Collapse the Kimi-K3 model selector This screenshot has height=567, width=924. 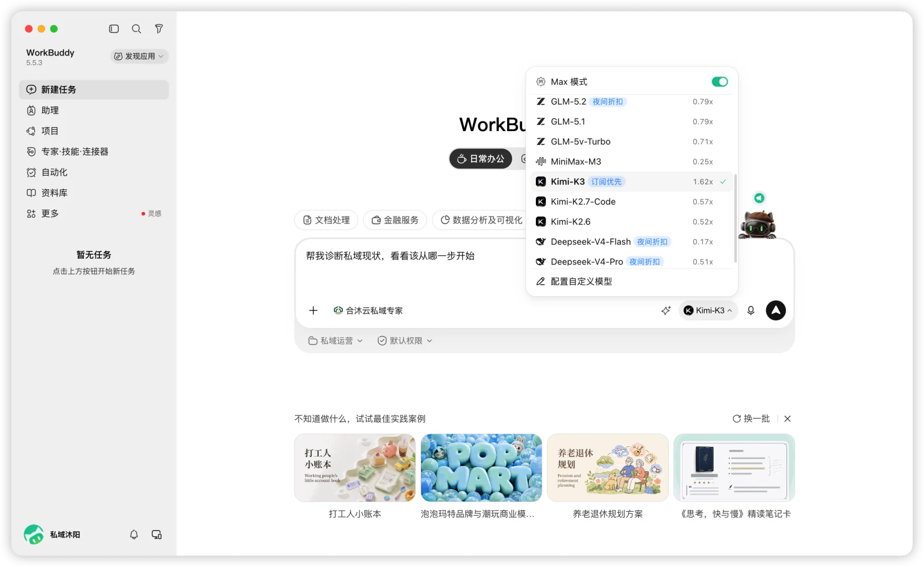point(708,311)
